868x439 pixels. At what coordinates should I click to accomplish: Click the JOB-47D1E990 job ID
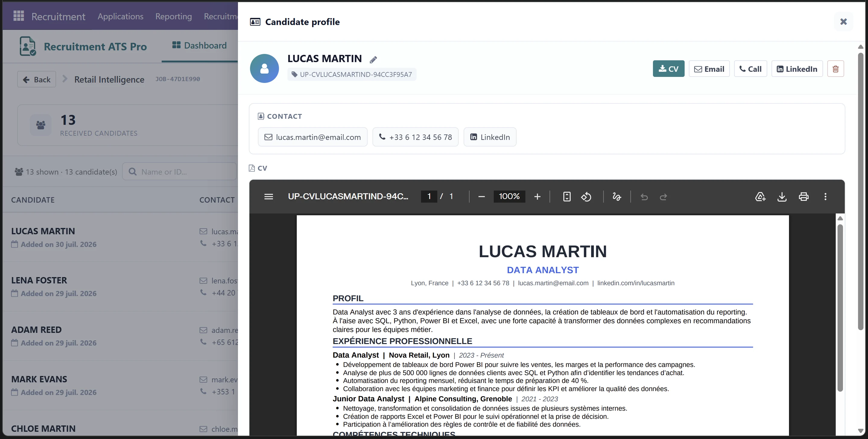click(177, 79)
